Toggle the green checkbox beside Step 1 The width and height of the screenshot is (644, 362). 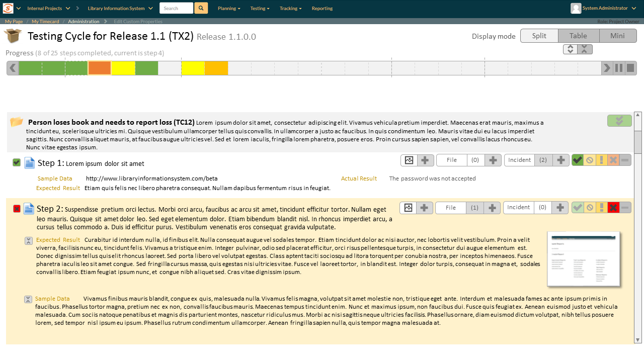click(x=17, y=162)
